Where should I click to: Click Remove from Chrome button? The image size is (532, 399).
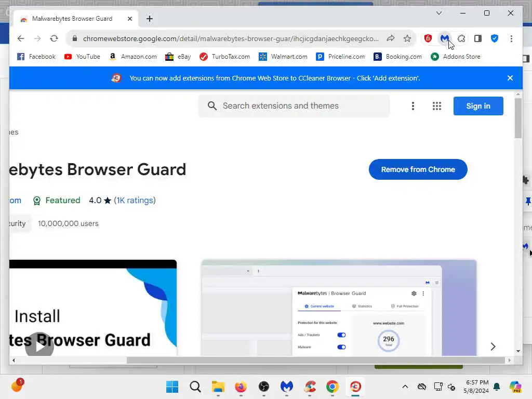point(418,169)
